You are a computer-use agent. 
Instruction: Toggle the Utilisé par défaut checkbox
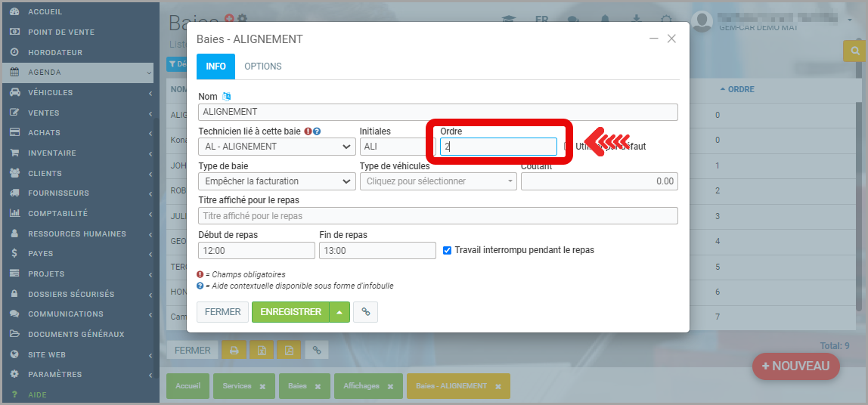pyautogui.click(x=568, y=147)
